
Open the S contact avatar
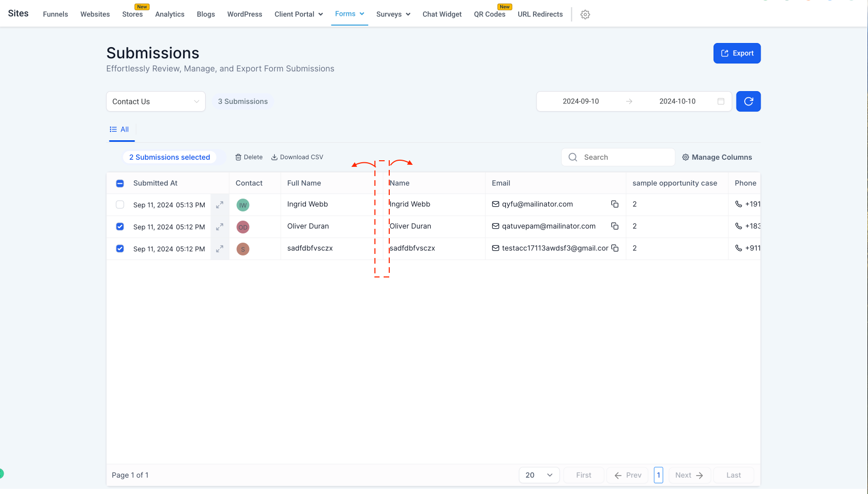243,249
